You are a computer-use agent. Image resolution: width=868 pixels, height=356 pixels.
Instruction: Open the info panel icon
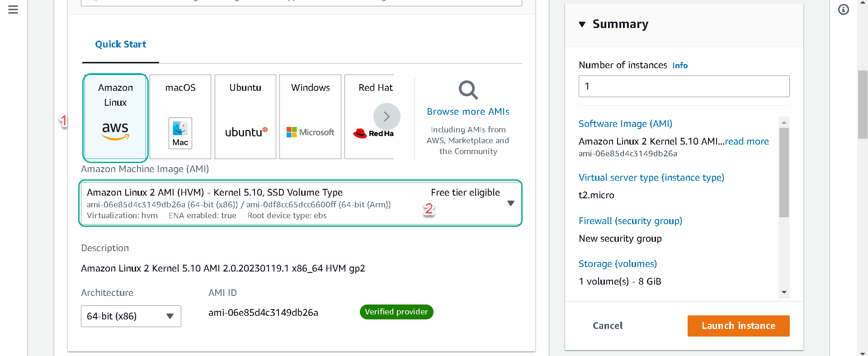click(x=844, y=9)
